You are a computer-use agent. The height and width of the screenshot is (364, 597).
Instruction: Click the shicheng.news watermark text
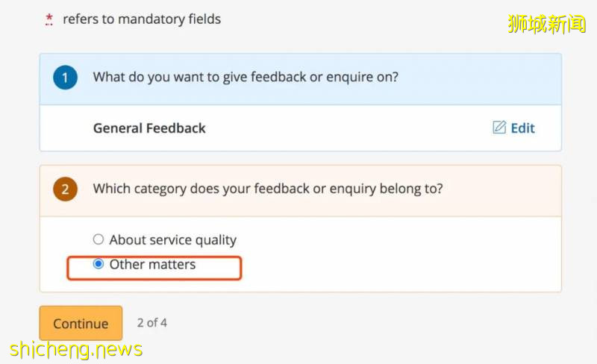pyautogui.click(x=76, y=348)
